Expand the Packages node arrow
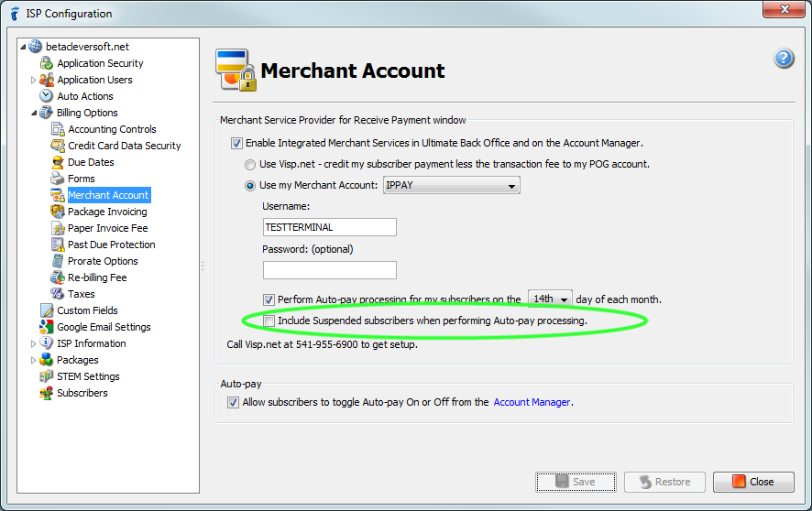The image size is (812, 511). click(34, 361)
